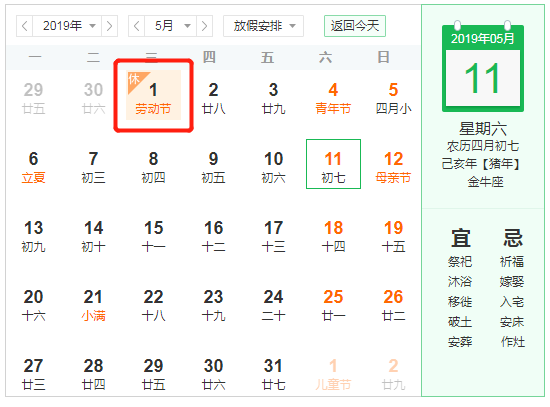Image resolution: width=550 pixels, height=407 pixels.
Task: Select May 10 初六 date
Action: (x=273, y=167)
